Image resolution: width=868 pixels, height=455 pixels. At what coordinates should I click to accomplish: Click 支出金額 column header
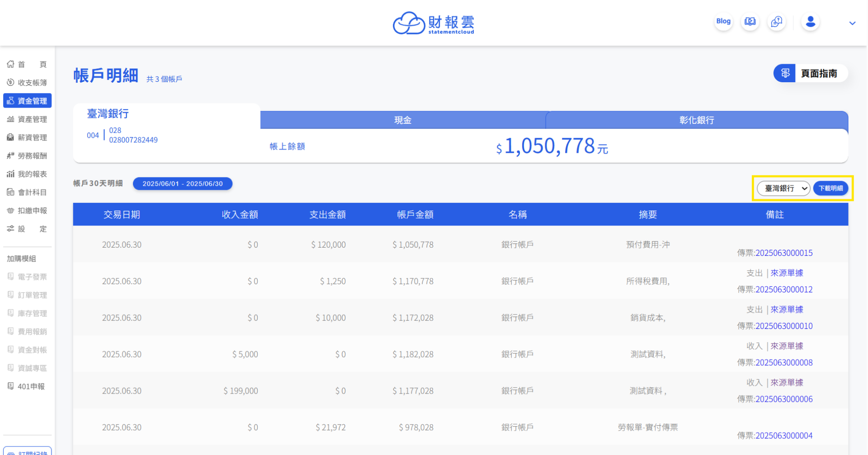(x=328, y=215)
